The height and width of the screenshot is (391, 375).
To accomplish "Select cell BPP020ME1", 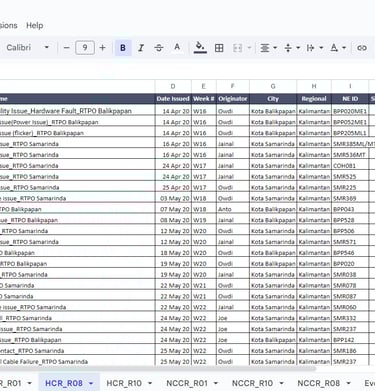I will click(350, 111).
